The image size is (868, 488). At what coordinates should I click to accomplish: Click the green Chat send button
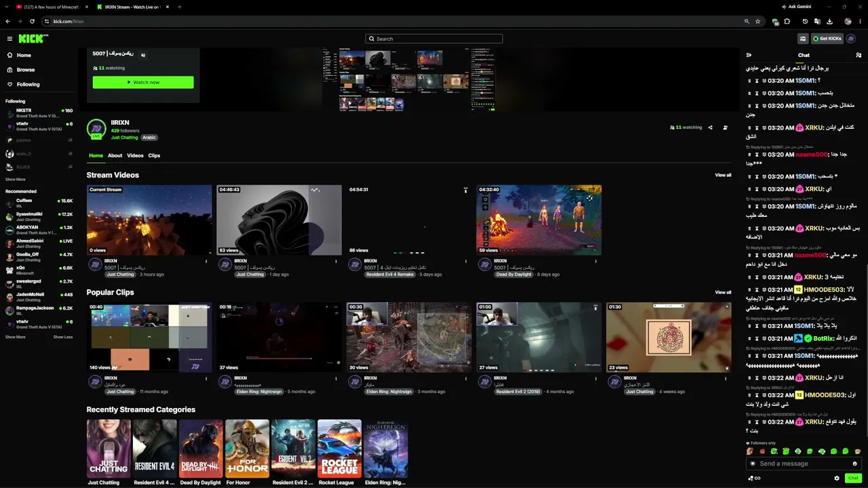tap(853, 479)
